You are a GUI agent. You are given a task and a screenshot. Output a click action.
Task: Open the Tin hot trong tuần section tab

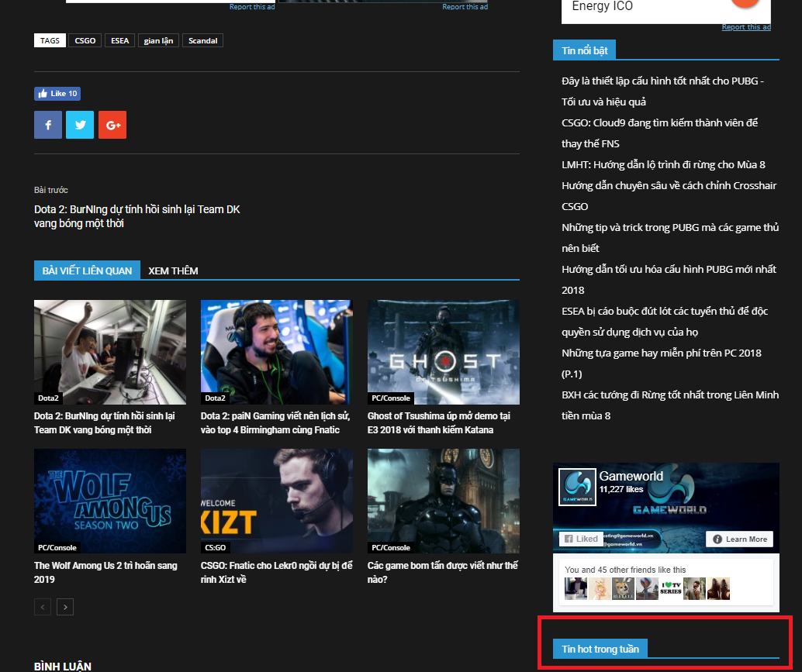(600, 649)
